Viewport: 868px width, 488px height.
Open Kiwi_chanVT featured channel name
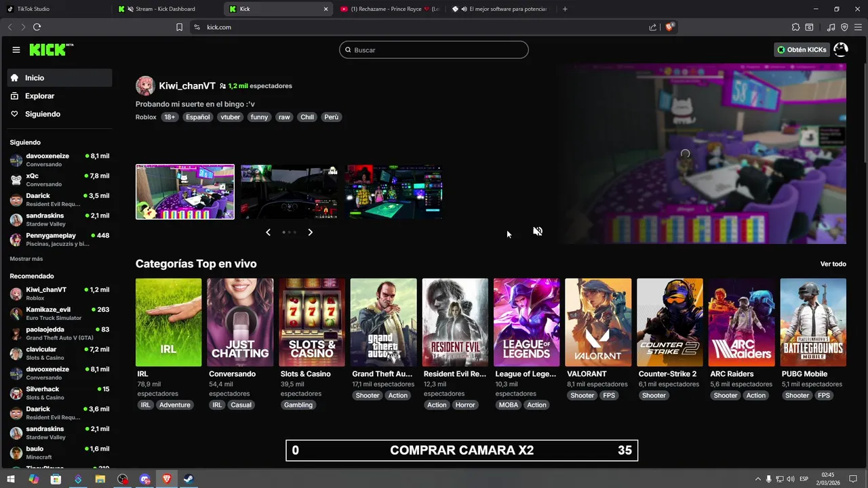tap(187, 86)
